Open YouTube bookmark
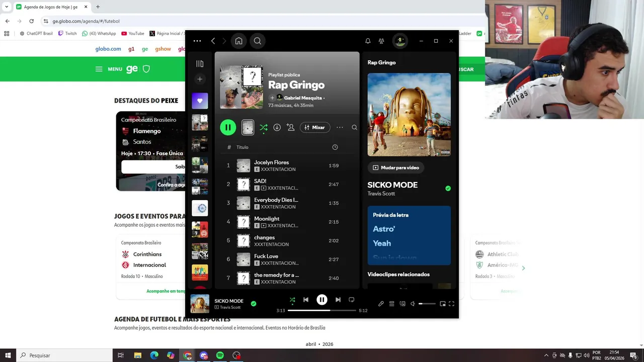The width and height of the screenshot is (644, 362). (x=133, y=33)
